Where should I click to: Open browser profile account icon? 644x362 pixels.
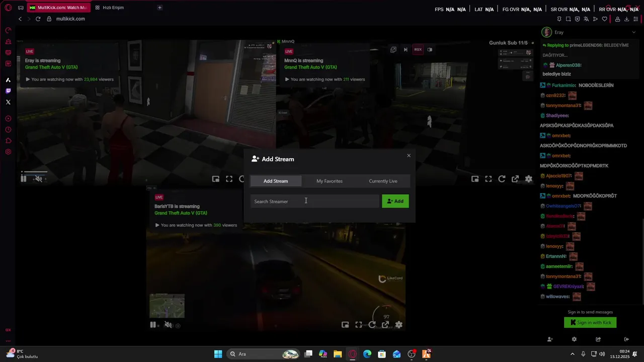click(x=617, y=19)
